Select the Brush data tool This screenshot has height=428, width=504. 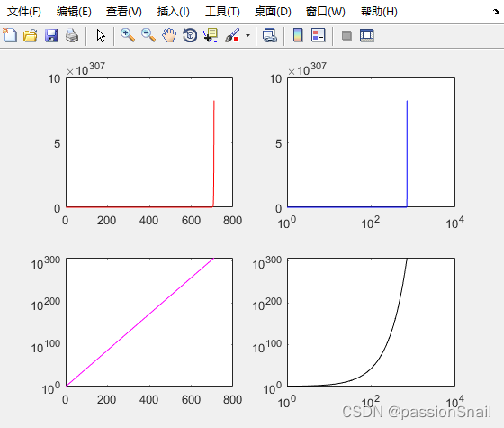click(x=232, y=35)
